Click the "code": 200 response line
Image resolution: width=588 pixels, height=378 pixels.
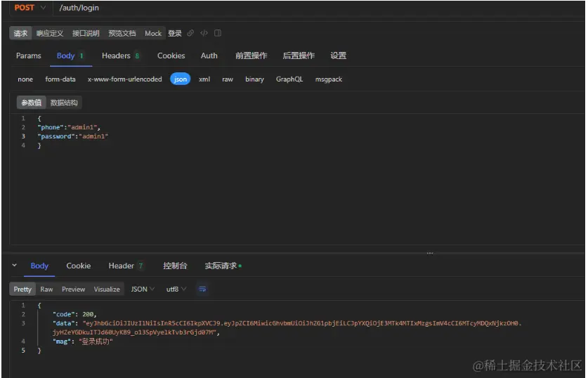pos(74,314)
